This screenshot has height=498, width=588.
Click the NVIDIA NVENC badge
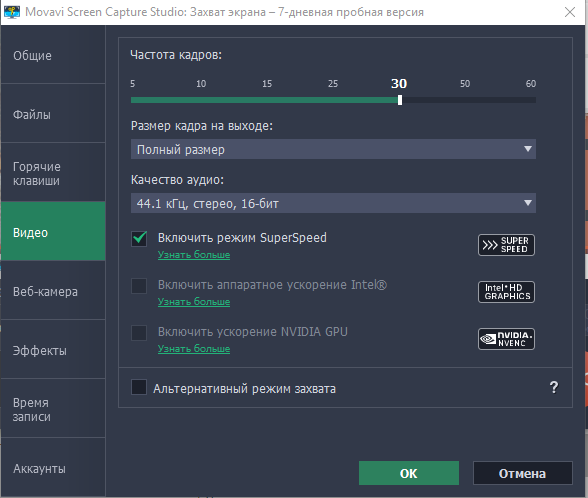506,339
